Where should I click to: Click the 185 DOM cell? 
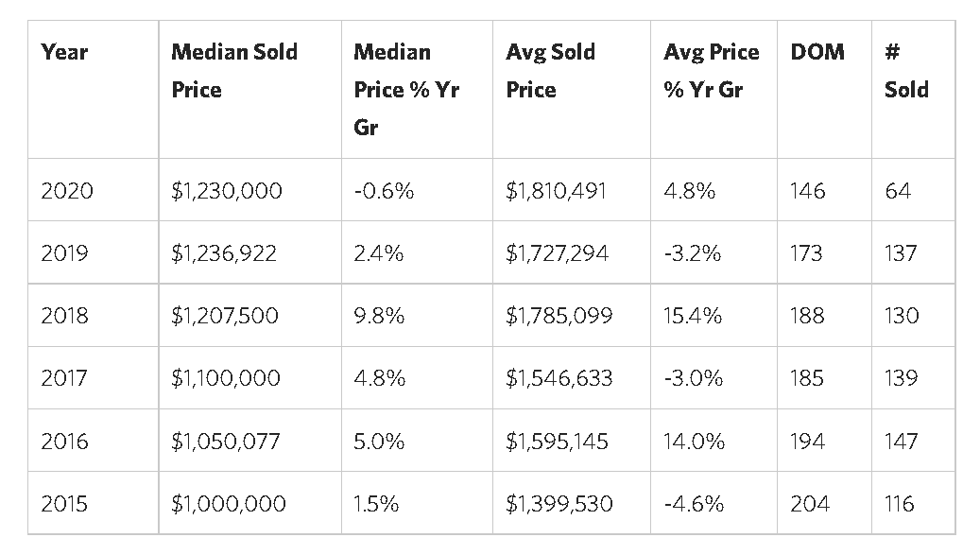(x=807, y=378)
